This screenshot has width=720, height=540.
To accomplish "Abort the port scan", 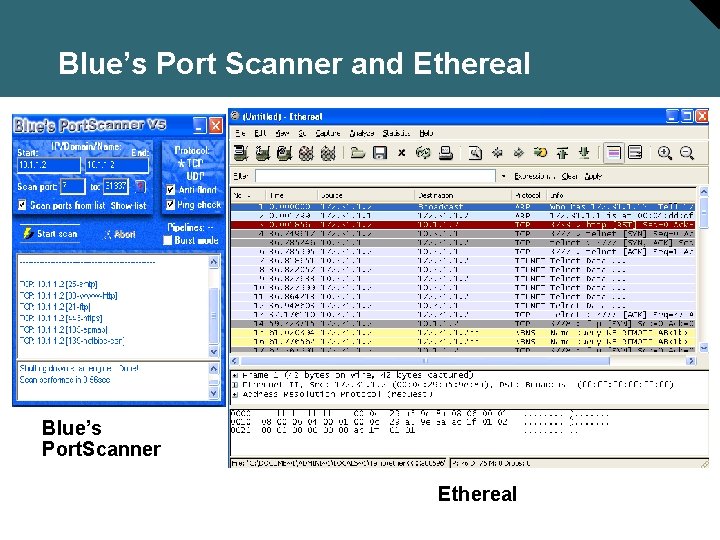I will coord(119,235).
